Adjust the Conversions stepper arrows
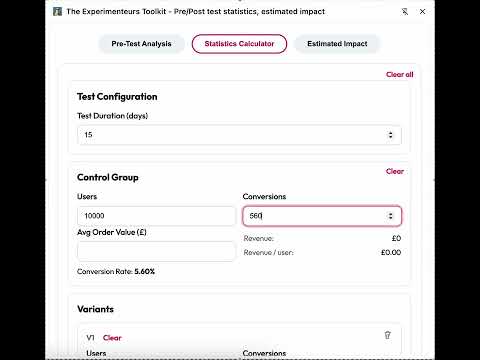The height and width of the screenshot is (360, 480). click(390, 216)
